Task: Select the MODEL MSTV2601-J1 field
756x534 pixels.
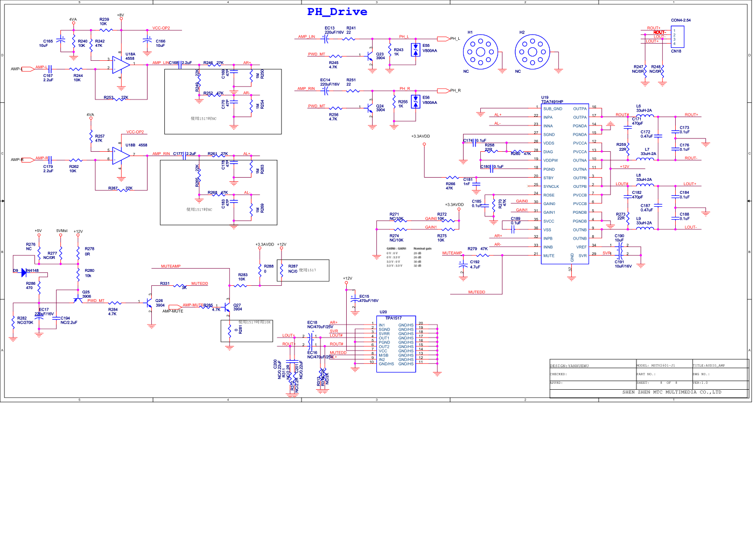Action: click(x=656, y=366)
